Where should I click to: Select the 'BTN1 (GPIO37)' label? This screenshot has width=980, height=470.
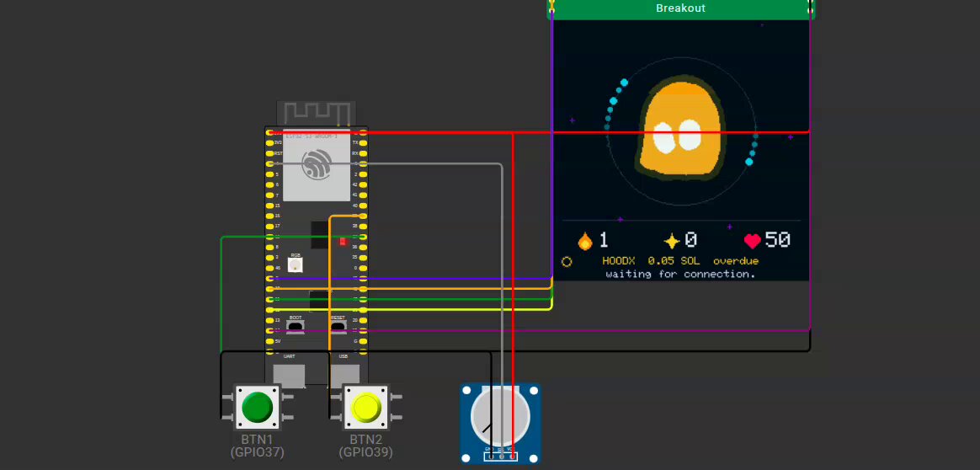[257, 445]
